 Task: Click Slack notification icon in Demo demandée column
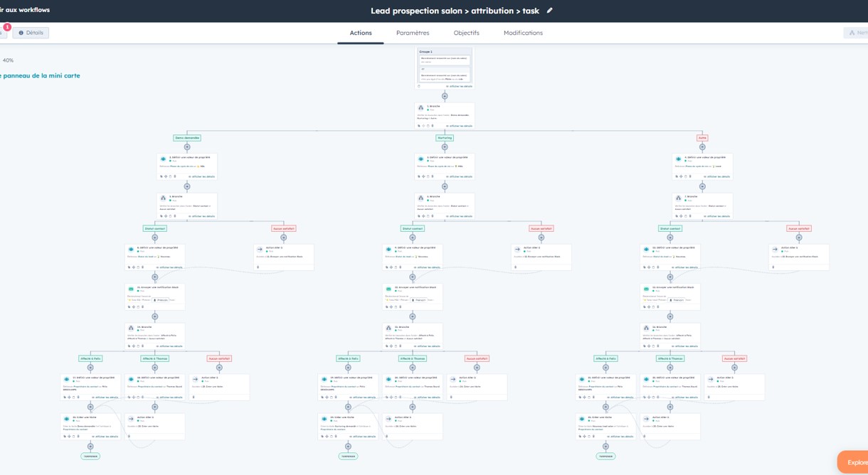tap(131, 289)
